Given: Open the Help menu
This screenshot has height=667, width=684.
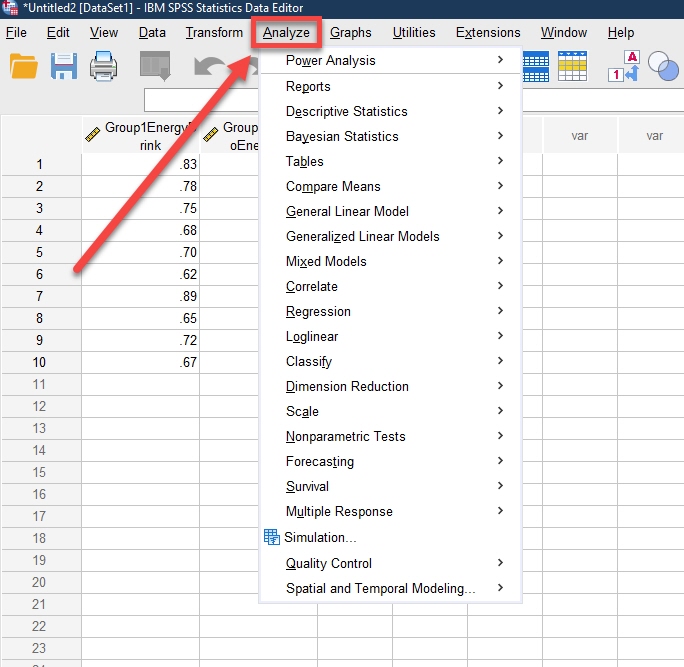Looking at the screenshot, I should click(621, 33).
